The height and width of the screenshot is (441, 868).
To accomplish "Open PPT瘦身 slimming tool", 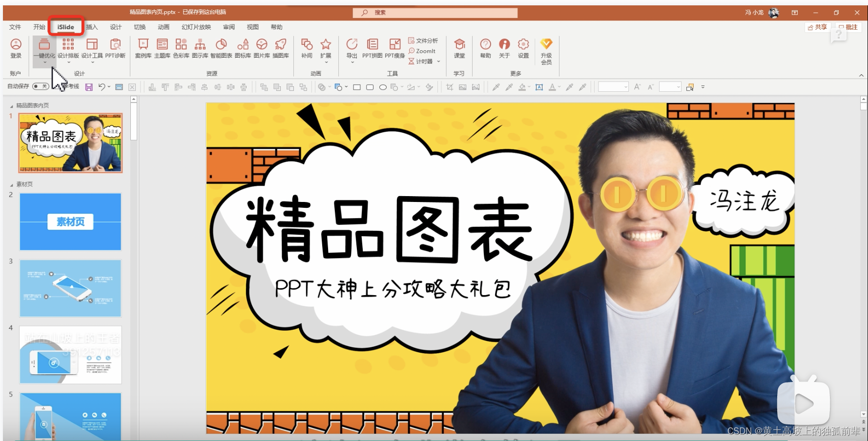I will click(x=394, y=48).
